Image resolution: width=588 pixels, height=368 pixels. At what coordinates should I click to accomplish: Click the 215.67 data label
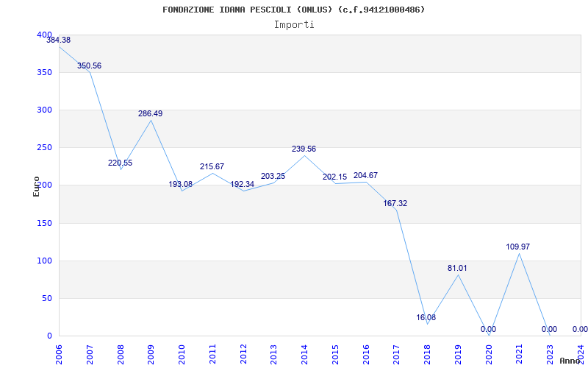click(x=212, y=166)
